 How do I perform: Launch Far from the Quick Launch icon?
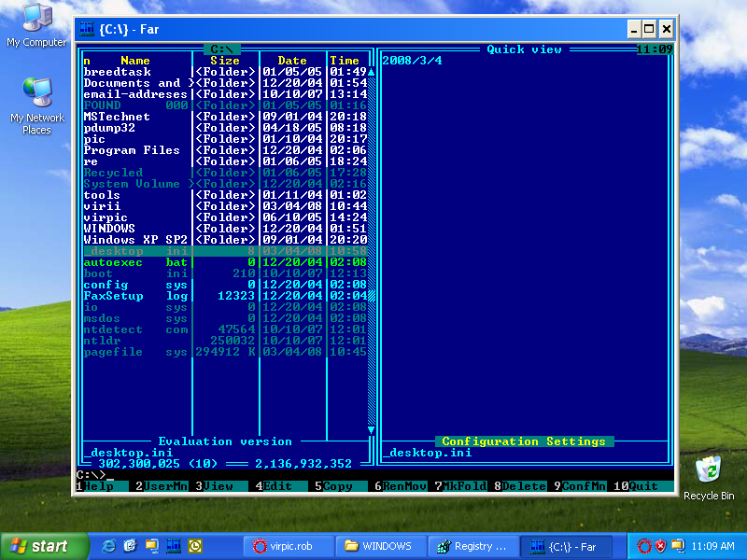coord(174,546)
